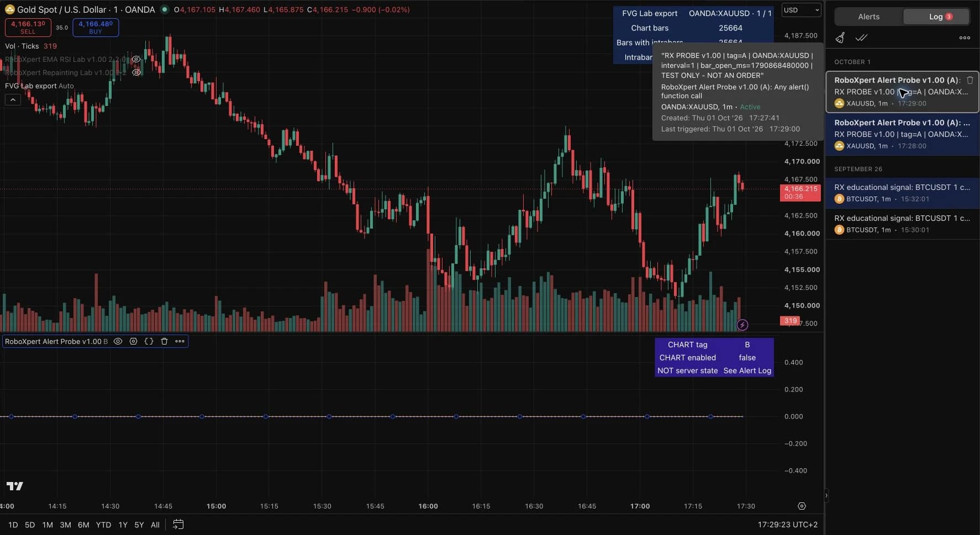Click the CHART tag table cell
980x535 pixels.
click(x=687, y=345)
